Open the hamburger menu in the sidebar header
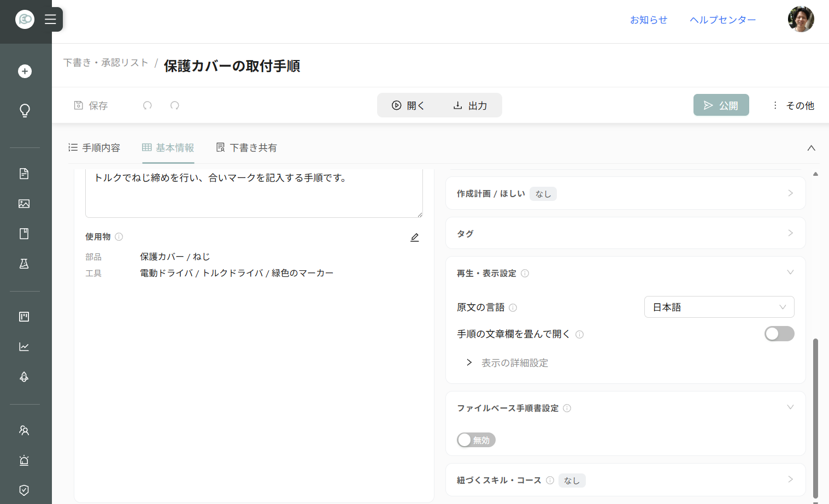The height and width of the screenshot is (504, 829). pyautogui.click(x=50, y=20)
